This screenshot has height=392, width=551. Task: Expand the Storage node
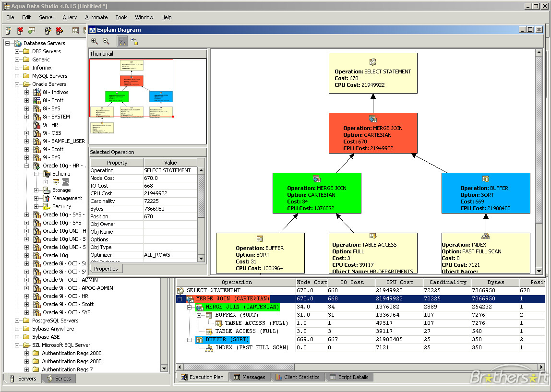[x=36, y=190]
